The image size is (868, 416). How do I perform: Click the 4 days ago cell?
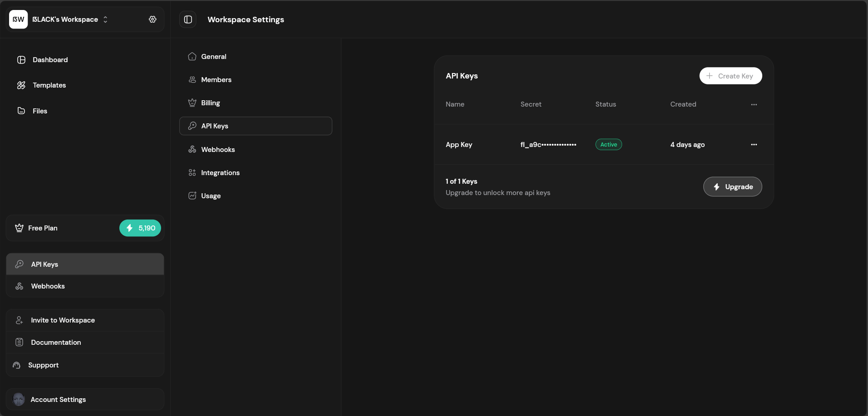pyautogui.click(x=687, y=145)
